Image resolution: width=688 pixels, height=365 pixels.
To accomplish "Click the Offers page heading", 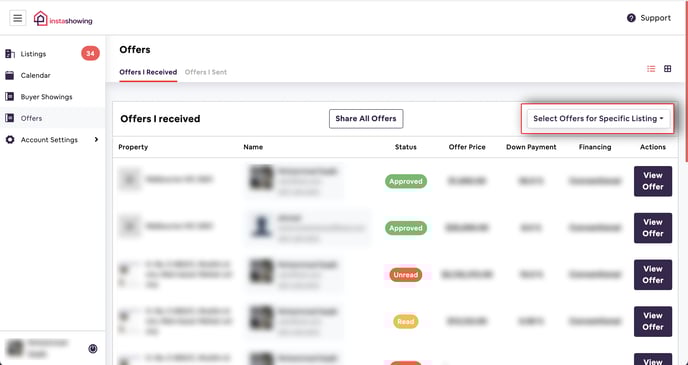I will coord(135,50).
